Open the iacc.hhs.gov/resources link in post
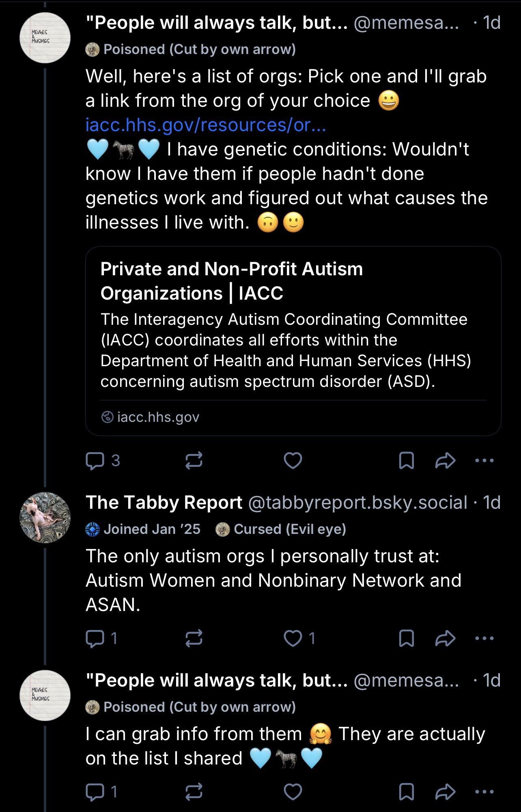 (205, 125)
